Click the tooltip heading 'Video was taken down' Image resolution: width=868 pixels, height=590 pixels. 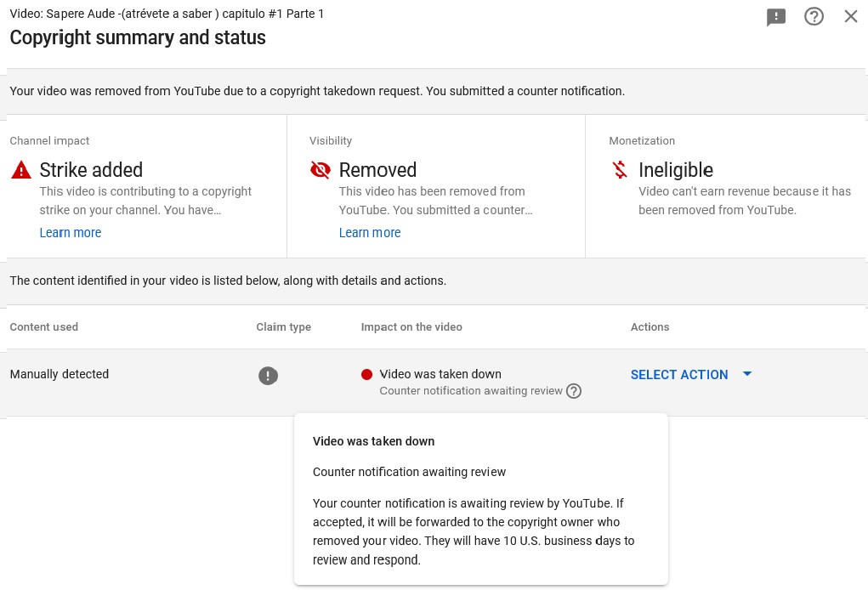pyautogui.click(x=374, y=441)
